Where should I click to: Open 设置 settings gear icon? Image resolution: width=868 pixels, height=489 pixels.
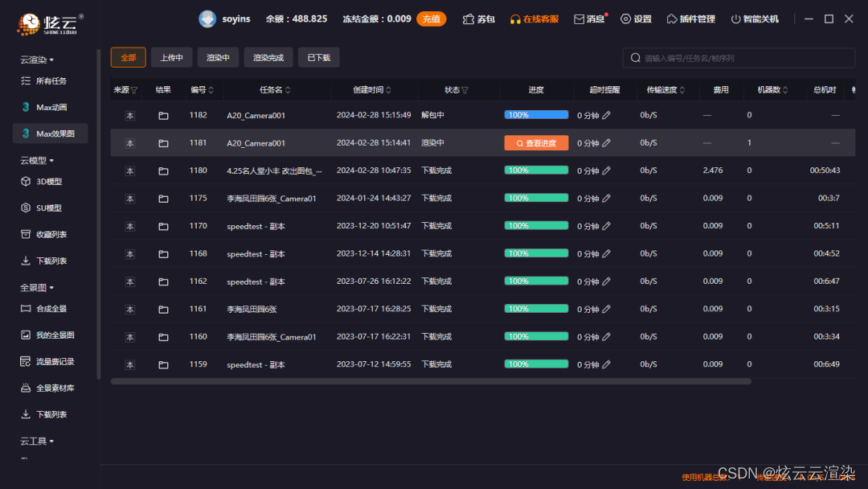coord(625,19)
